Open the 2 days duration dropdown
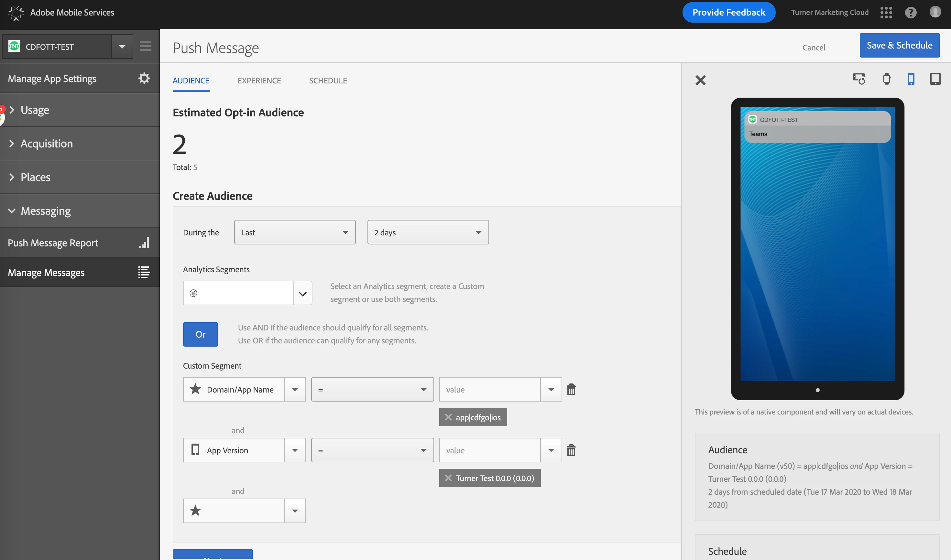 tap(428, 232)
